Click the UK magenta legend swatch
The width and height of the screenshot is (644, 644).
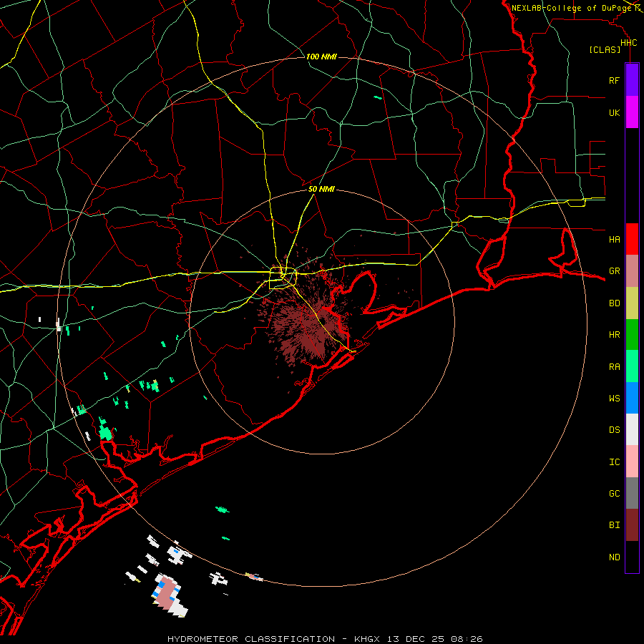coord(632,112)
